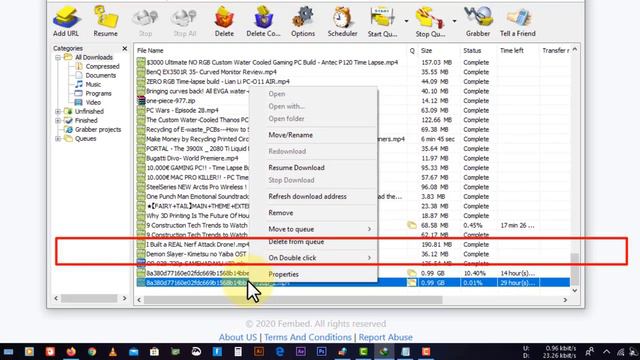
Task: Sort by the Q column header
Action: click(412, 51)
